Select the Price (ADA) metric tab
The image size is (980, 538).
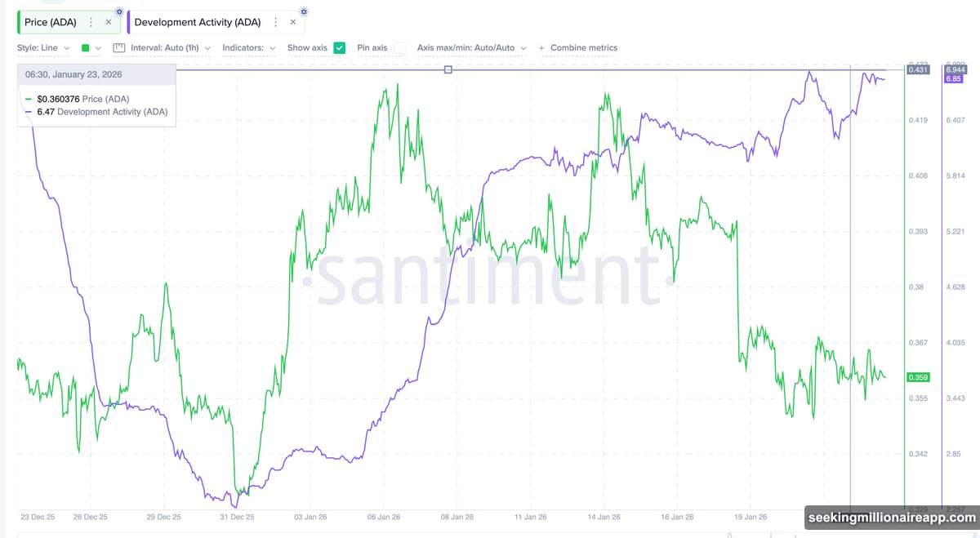[51, 22]
